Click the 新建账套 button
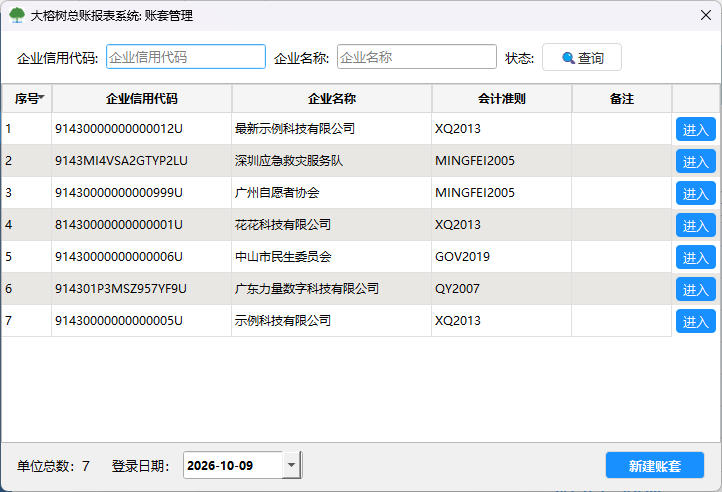Image resolution: width=722 pixels, height=492 pixels. 655,465
